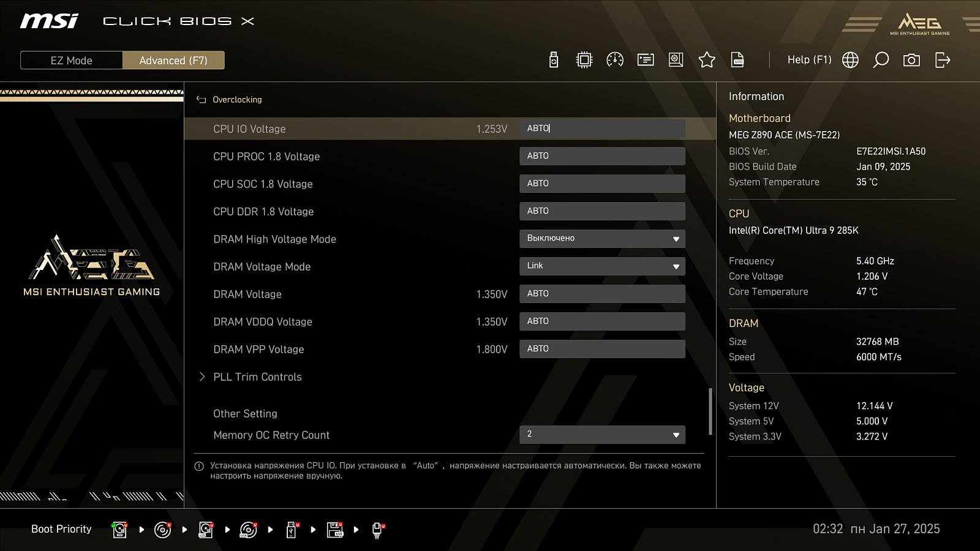Click the 1.800V DRAM VPP reading

point(492,350)
